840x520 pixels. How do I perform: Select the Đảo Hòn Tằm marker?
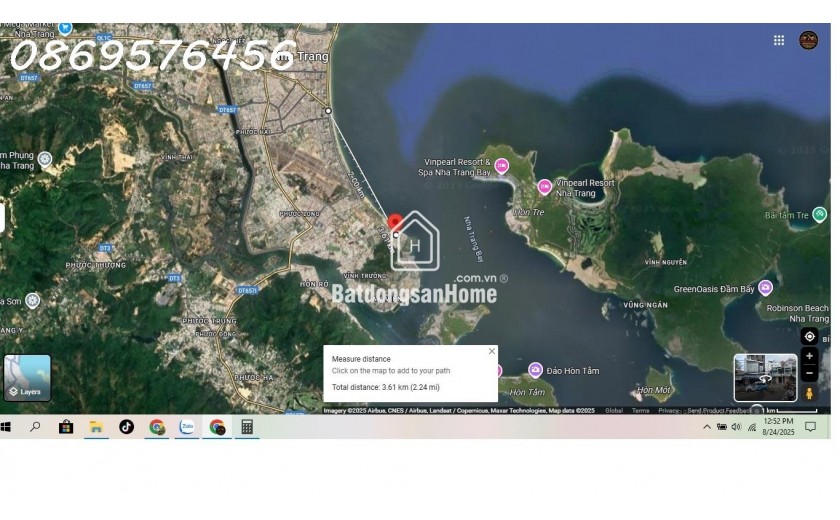click(x=535, y=370)
